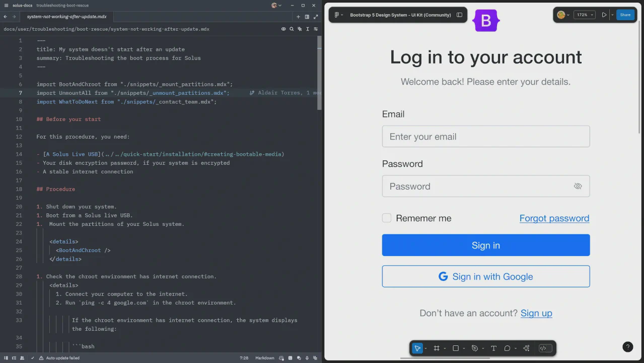Check the Rememer me checkbox
Screen dimensions: 644x363
[x=387, y=218]
